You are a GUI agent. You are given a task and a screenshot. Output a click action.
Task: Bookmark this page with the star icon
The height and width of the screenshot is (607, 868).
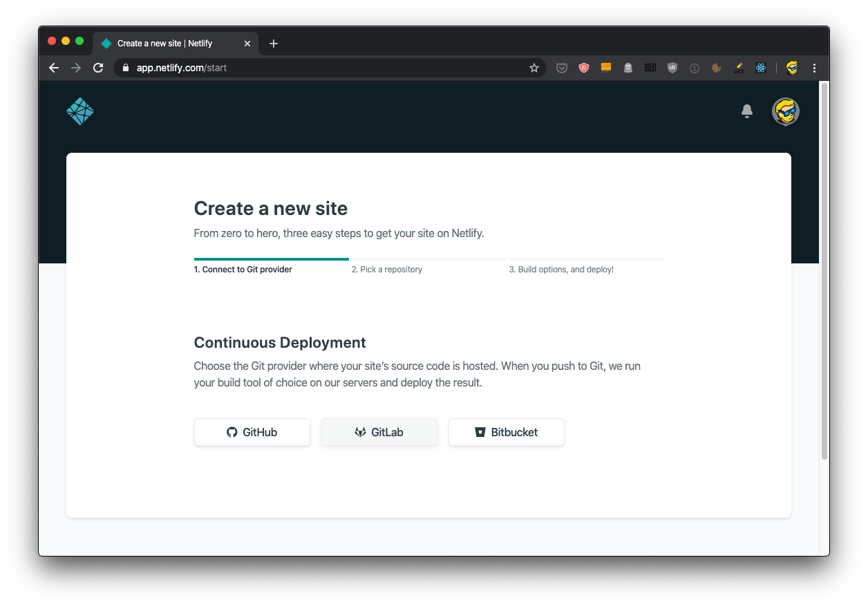click(x=534, y=68)
